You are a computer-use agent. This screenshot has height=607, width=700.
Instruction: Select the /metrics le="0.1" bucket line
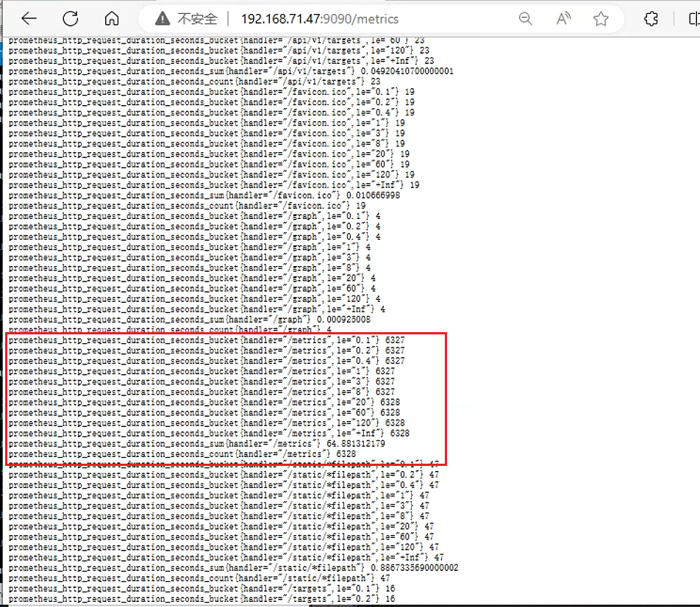click(207, 340)
